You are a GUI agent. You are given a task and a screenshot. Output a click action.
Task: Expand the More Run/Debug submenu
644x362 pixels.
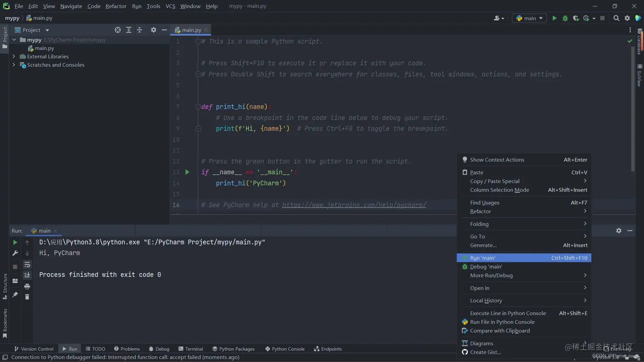click(x=524, y=275)
